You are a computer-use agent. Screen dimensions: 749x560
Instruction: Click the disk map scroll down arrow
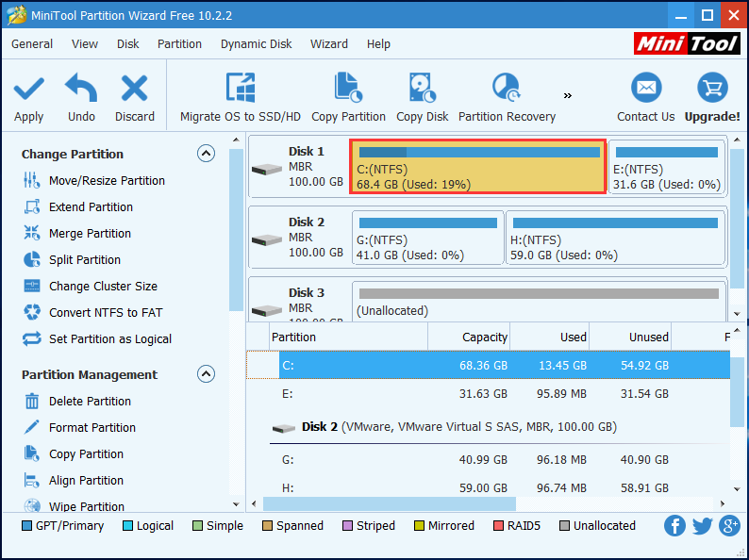tap(737, 314)
